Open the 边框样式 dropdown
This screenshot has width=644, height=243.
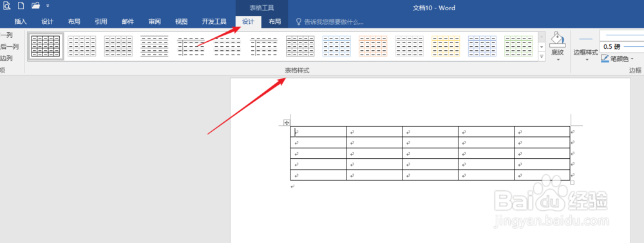(585, 49)
